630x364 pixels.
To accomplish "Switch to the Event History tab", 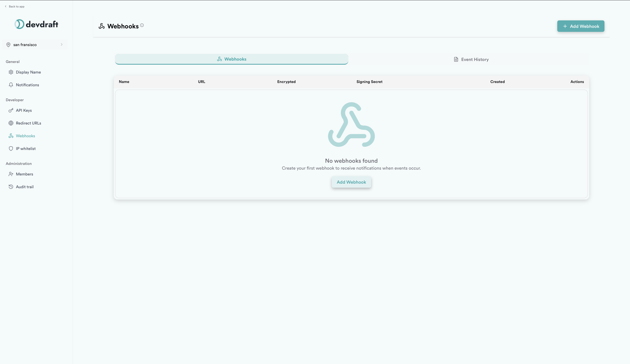I will (x=471, y=59).
